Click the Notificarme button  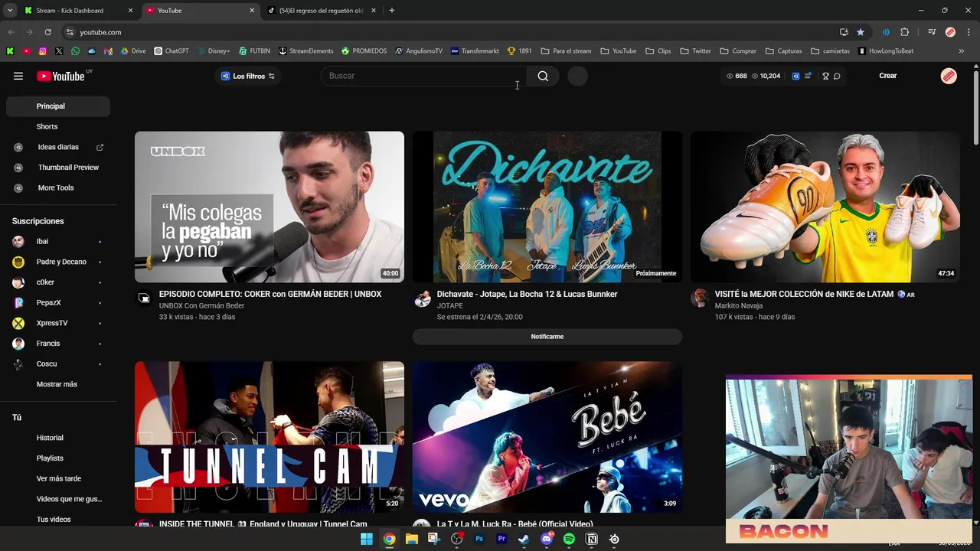547,337
